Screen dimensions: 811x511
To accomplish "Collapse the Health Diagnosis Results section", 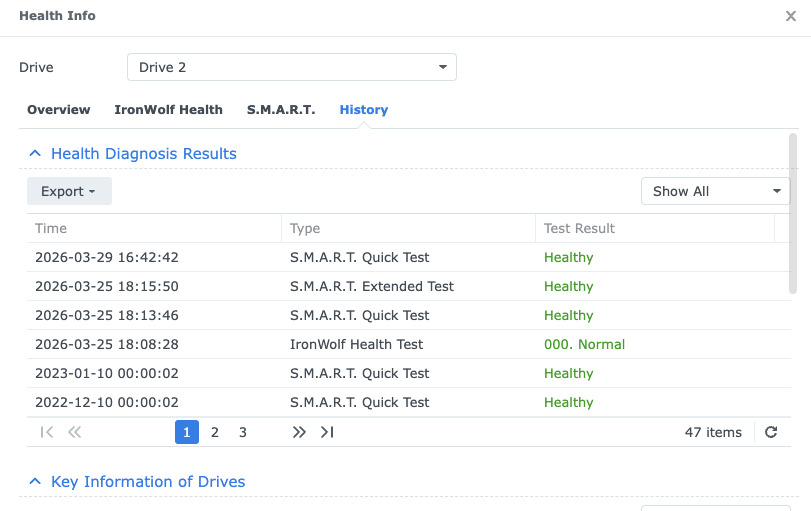I will click(35, 154).
